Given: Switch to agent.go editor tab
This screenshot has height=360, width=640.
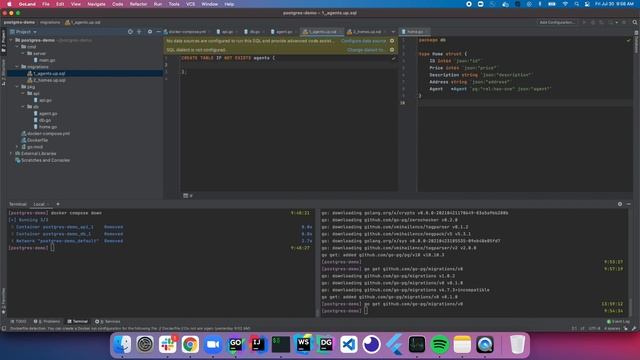Looking at the screenshot, I should [284, 31].
